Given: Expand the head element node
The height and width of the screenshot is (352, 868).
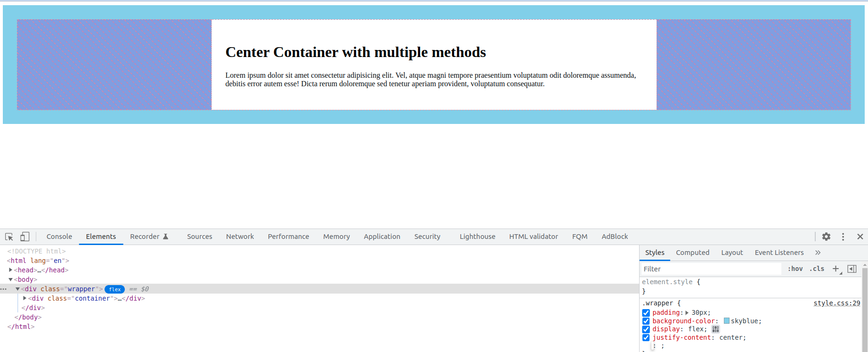Looking at the screenshot, I should coord(10,270).
